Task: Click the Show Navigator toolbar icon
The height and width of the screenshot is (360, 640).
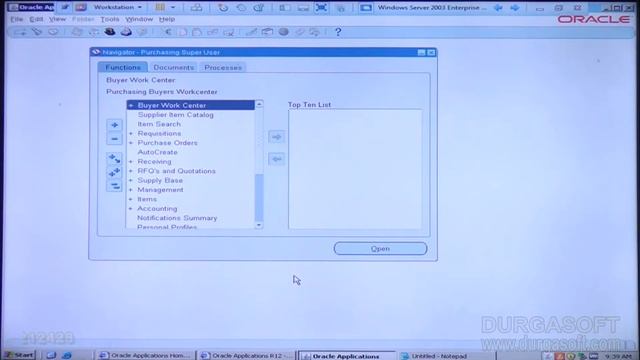Action: point(53,32)
